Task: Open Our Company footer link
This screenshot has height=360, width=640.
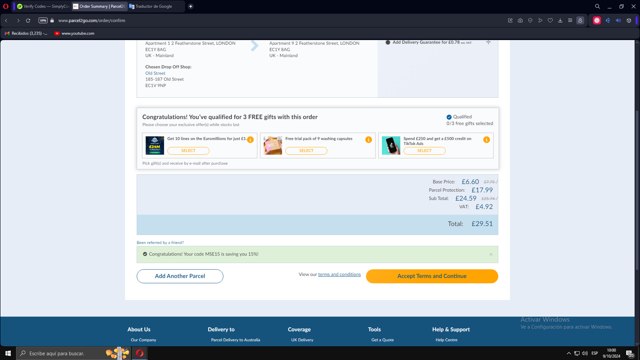Action: (x=143, y=340)
